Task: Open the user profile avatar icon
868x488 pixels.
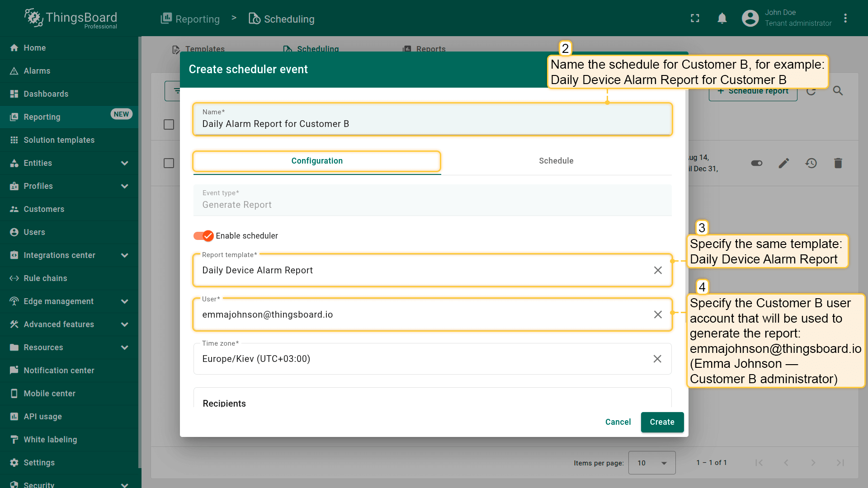Action: [x=750, y=18]
